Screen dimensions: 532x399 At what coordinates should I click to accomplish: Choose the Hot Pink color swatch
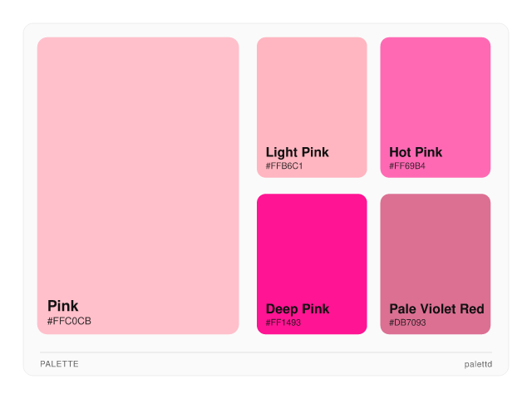(x=435, y=91)
